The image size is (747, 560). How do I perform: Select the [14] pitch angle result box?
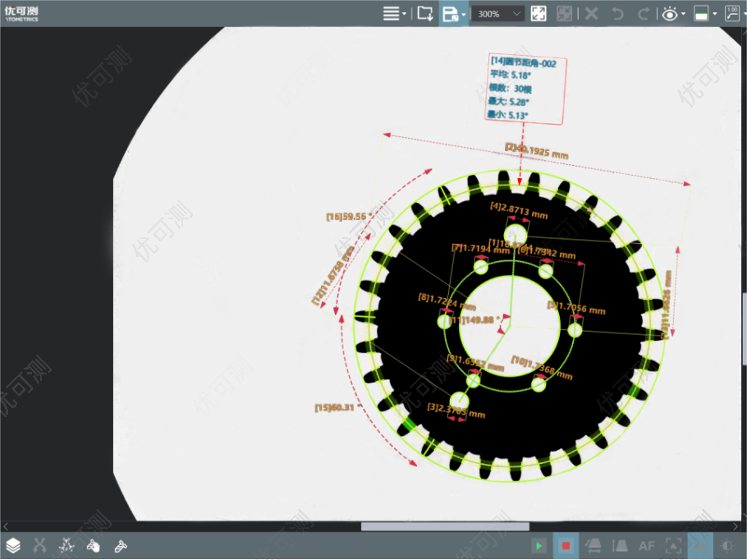click(x=526, y=90)
